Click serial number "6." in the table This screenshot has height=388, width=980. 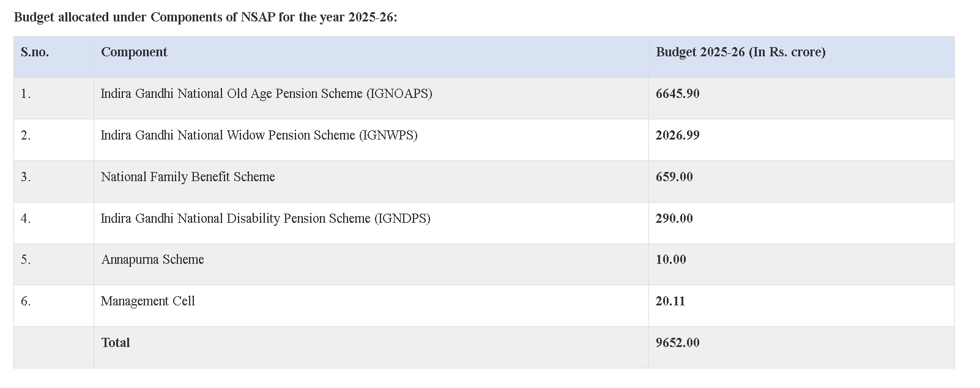click(x=26, y=301)
